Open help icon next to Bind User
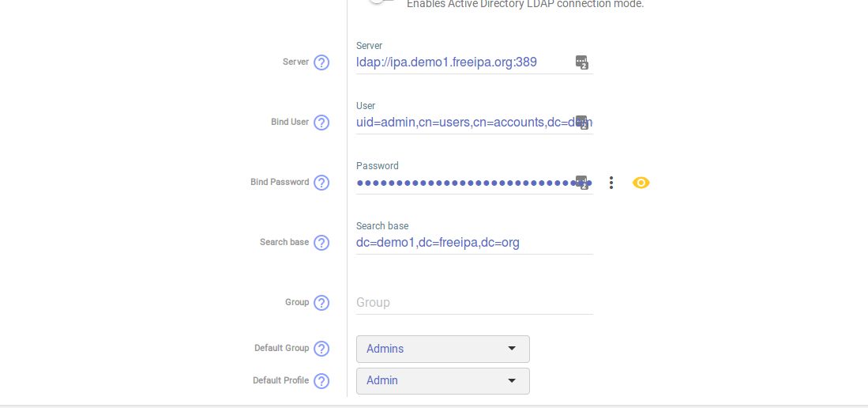This screenshot has width=868, height=408. point(321,123)
